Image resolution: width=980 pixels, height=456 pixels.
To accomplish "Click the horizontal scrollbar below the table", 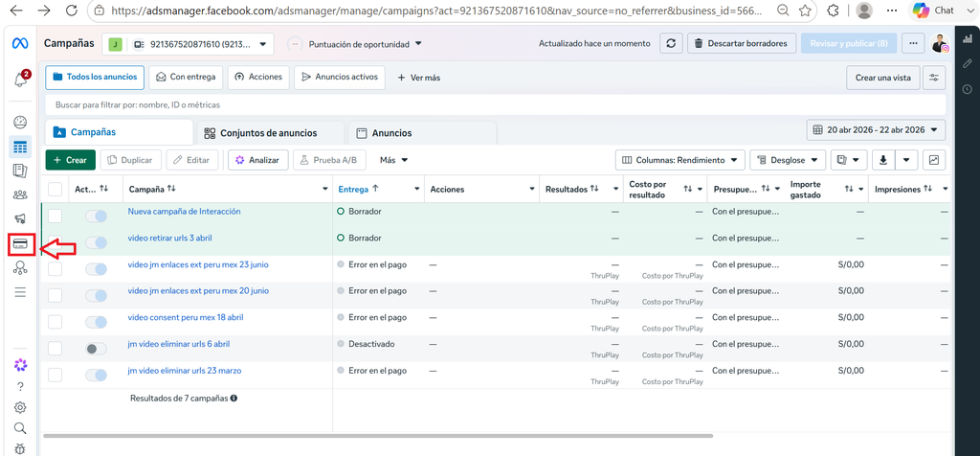I will point(378,435).
